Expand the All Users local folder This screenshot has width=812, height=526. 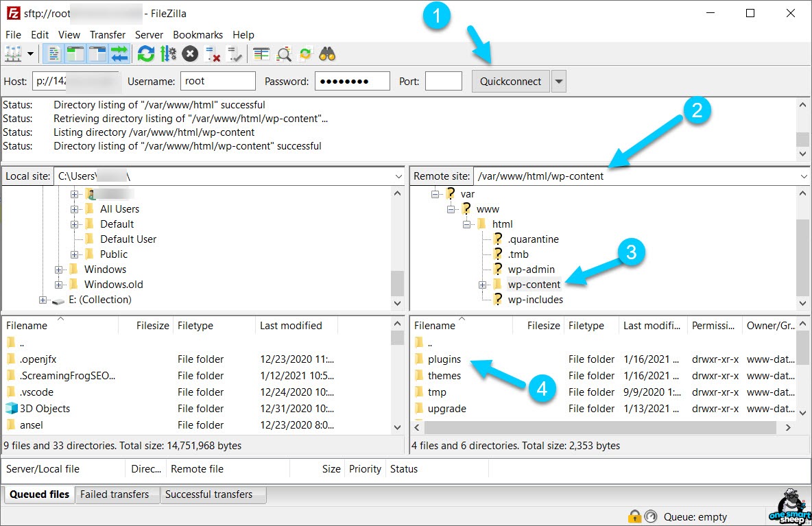75,209
